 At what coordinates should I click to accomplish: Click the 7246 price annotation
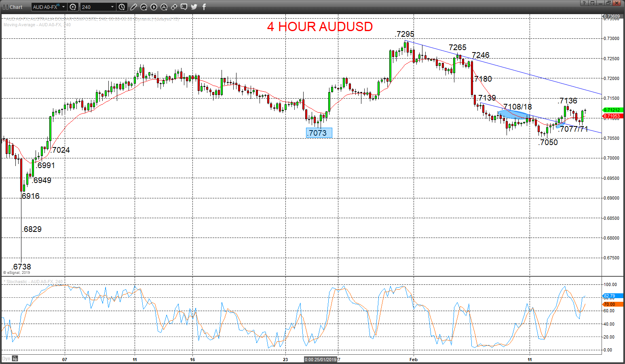(x=481, y=55)
